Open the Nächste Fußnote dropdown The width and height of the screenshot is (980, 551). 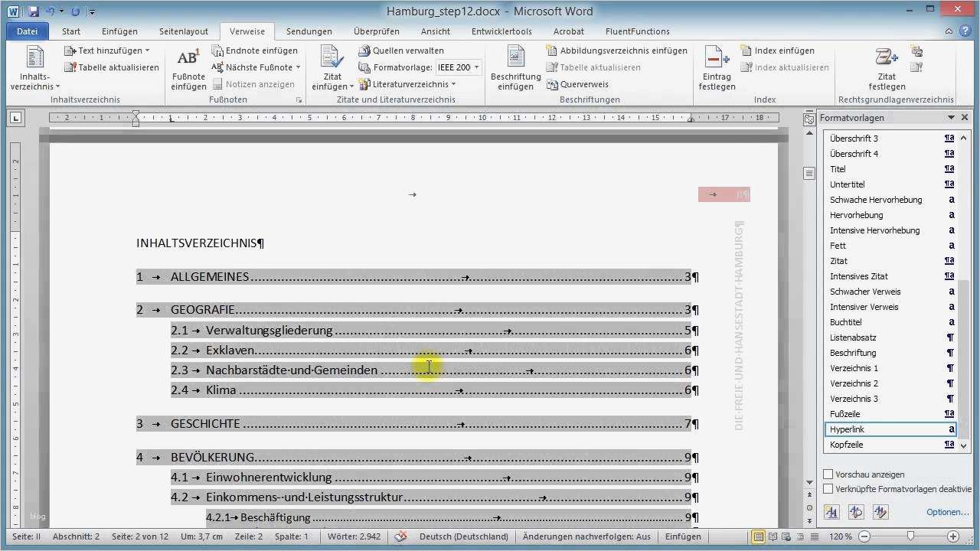pyautogui.click(x=297, y=67)
